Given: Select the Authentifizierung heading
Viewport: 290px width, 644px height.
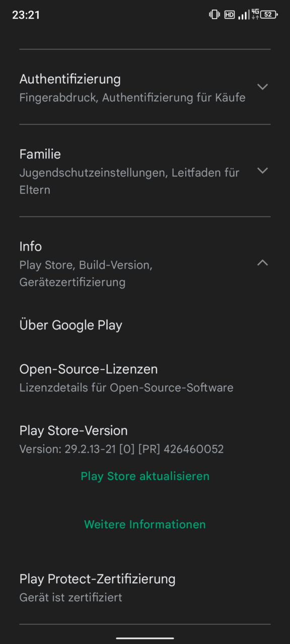Looking at the screenshot, I should (70, 79).
